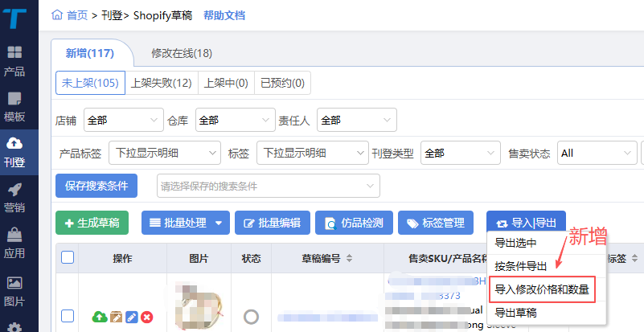Open the 应用 bag icon
The image size is (644, 332).
tap(14, 243)
